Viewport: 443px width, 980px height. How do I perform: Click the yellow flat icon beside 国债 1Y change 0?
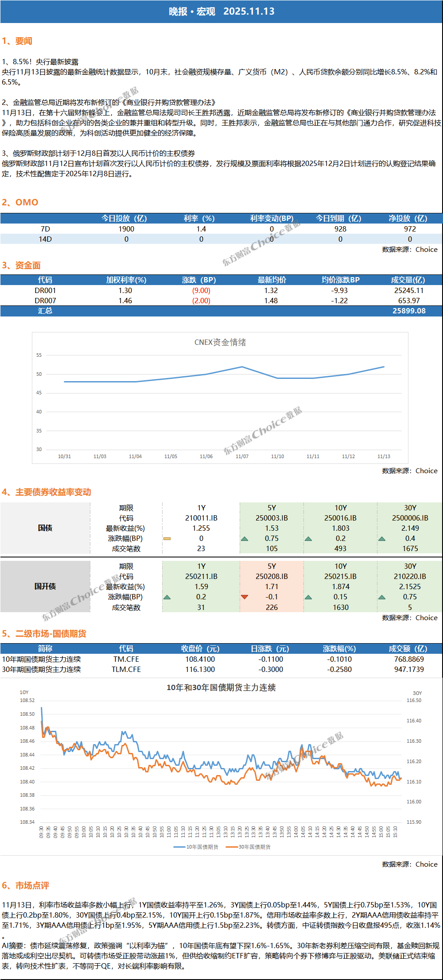pyautogui.click(x=167, y=539)
